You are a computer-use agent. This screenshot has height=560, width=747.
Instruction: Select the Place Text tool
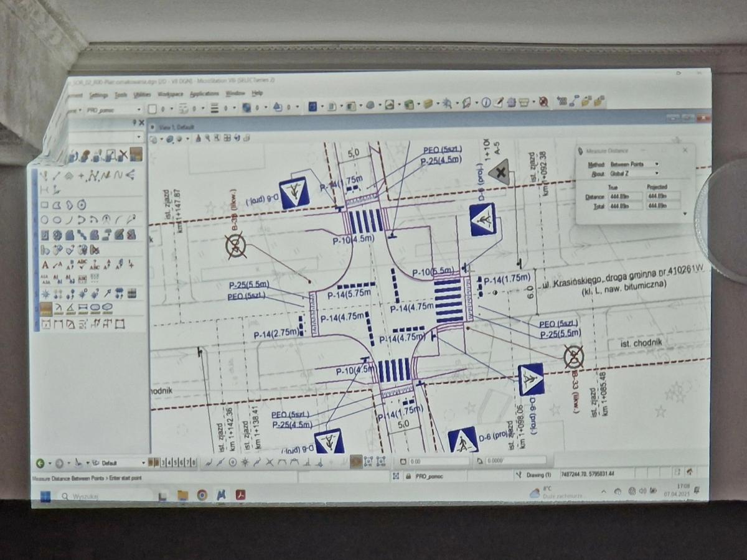point(45,265)
